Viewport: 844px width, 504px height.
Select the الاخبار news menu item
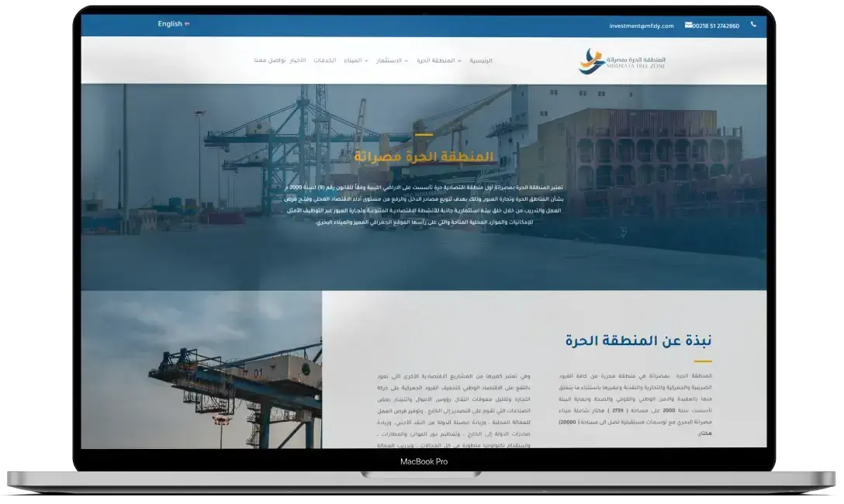(x=298, y=60)
